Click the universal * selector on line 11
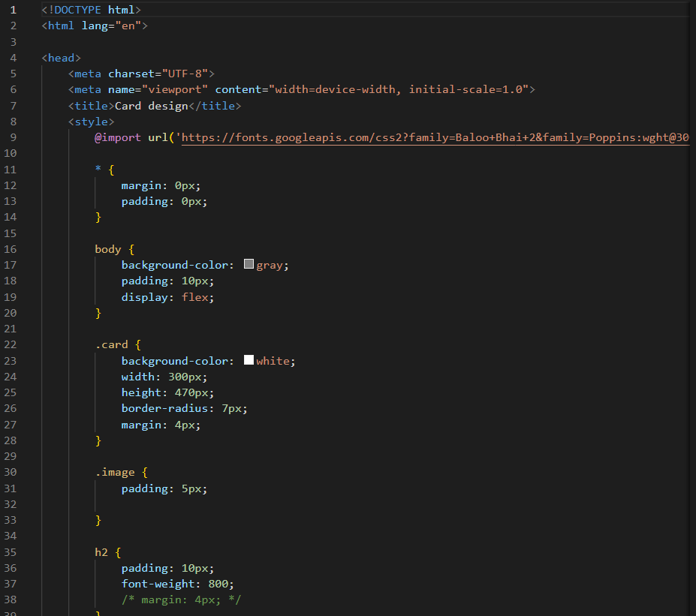696x616 pixels. tap(98, 170)
